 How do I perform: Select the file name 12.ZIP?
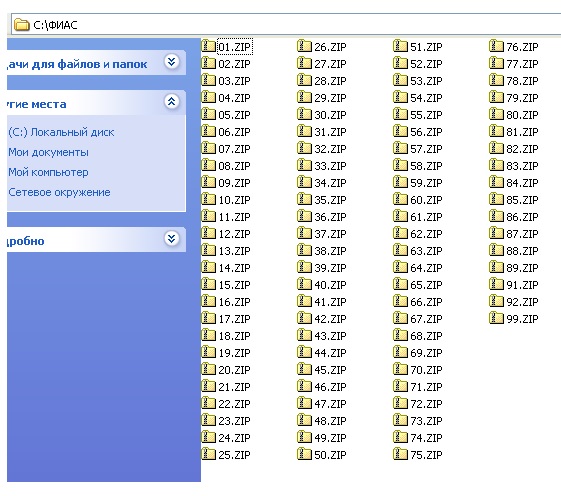234,234
